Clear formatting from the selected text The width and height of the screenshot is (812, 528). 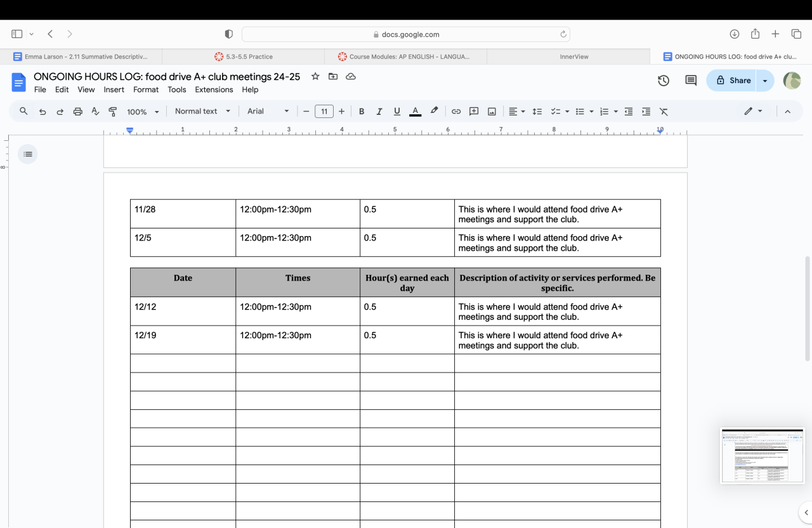pos(664,112)
